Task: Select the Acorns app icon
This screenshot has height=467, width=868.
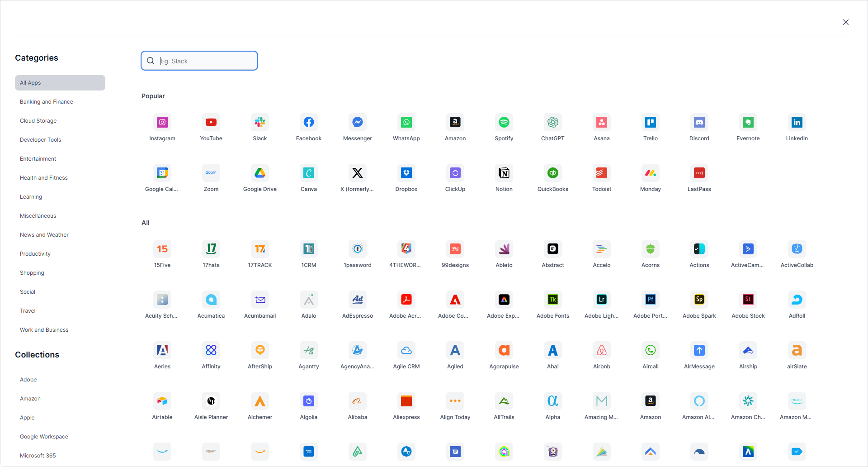Action: pos(651,249)
